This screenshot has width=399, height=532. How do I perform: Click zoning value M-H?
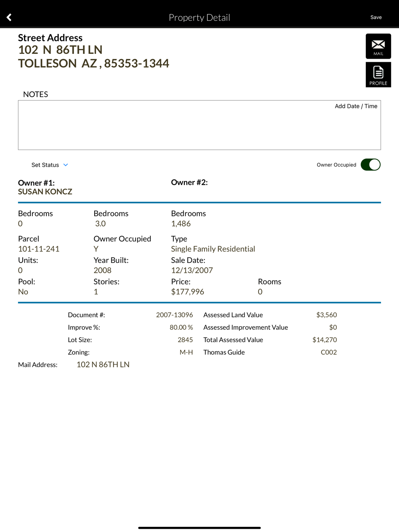point(186,352)
